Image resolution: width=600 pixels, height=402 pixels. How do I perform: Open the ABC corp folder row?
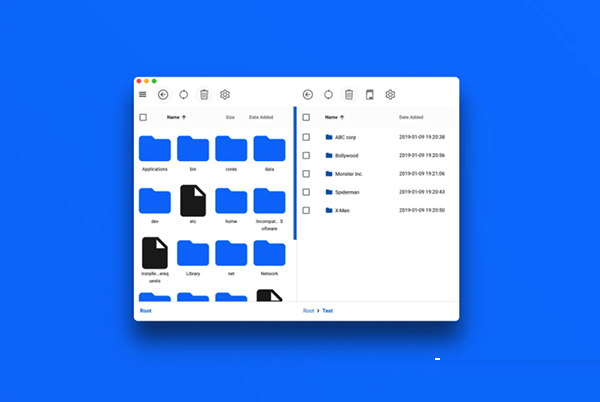click(378, 137)
